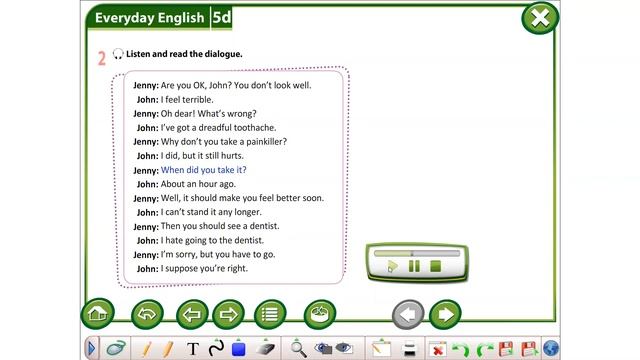Screen dimensions: 640x360
Task: Click the line 'I've got a dreadful toothache.'
Action: tap(218, 128)
